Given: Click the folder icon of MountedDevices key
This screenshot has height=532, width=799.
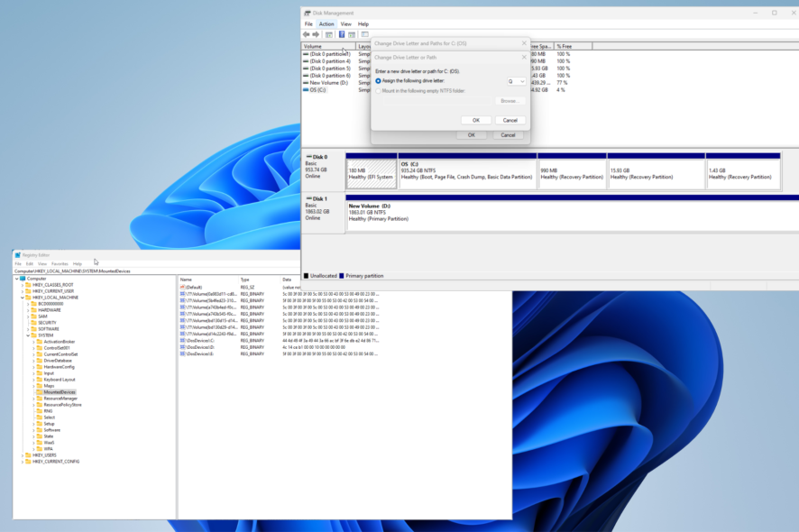Looking at the screenshot, I should [40, 392].
